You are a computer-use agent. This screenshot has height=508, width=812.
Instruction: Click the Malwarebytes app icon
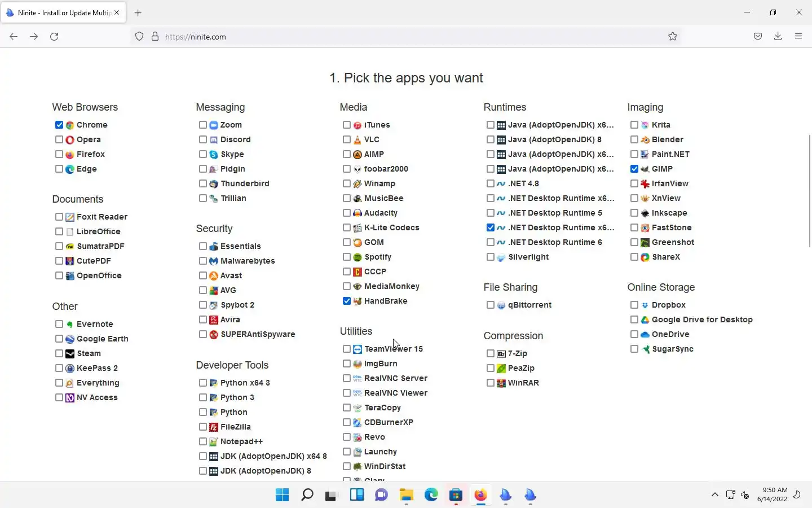click(214, 261)
